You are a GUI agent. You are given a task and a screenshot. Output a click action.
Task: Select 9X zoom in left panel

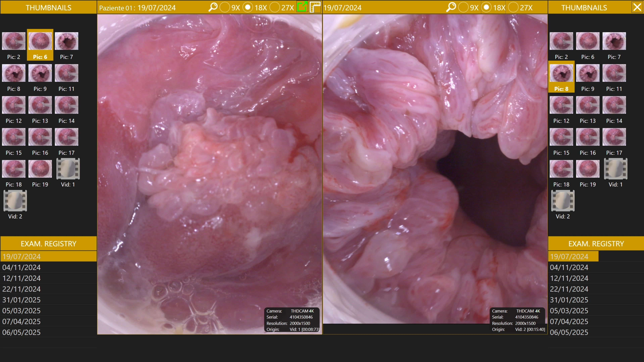(x=225, y=7)
